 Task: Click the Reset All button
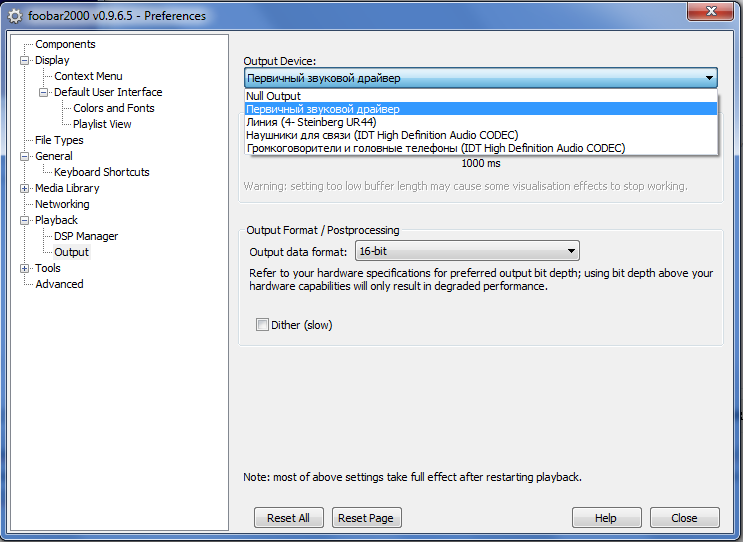289,518
